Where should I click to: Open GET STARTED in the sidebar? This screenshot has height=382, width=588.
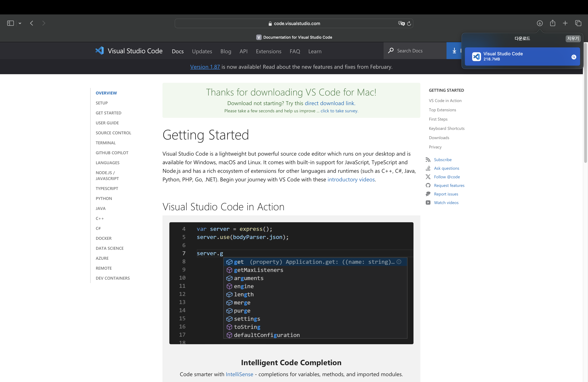pos(108,113)
